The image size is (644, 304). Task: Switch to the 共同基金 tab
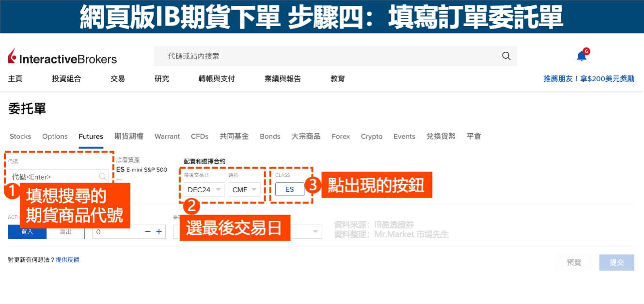[234, 137]
